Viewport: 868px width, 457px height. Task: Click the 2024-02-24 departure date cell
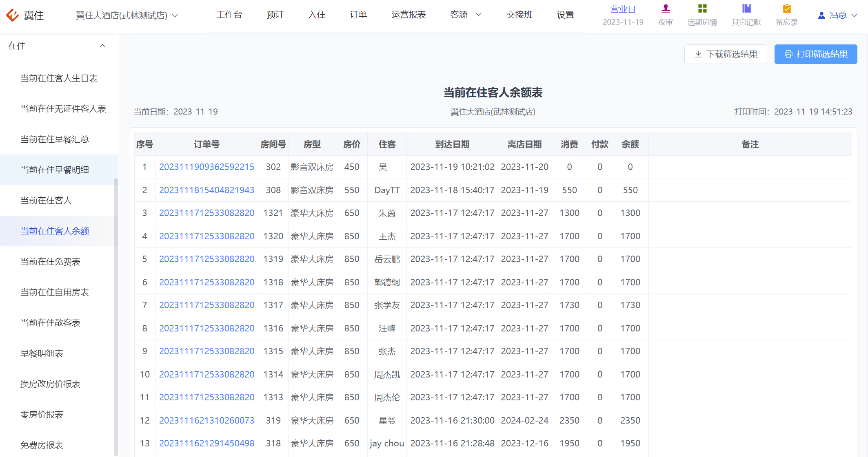point(524,421)
